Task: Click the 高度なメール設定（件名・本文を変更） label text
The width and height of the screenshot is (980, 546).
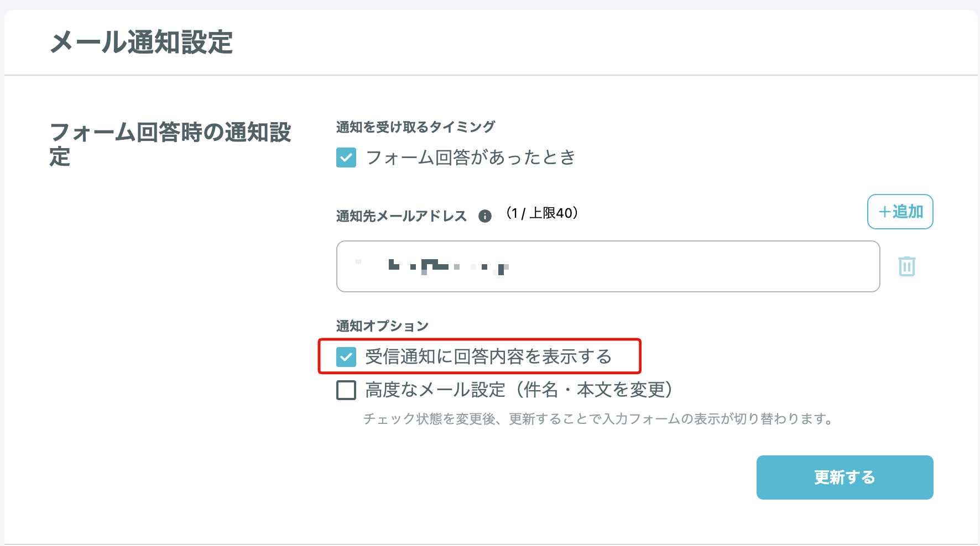Action: (519, 390)
